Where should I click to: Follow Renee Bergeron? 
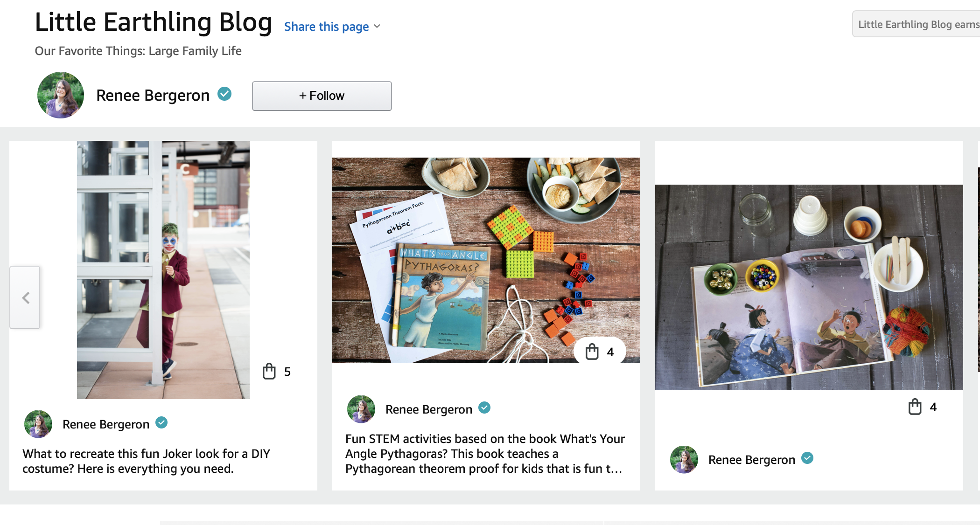(322, 96)
